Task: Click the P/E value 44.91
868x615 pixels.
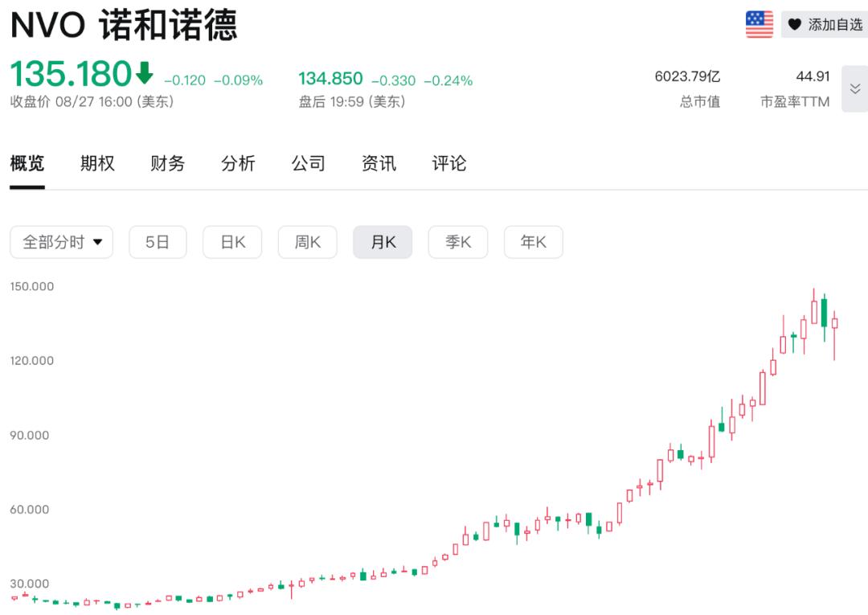Action: (813, 76)
